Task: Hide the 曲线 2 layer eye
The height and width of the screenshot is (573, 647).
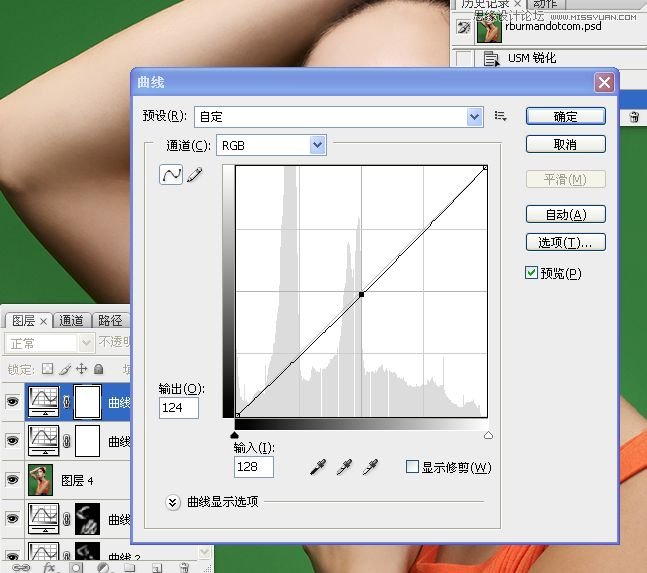Action: [13, 556]
